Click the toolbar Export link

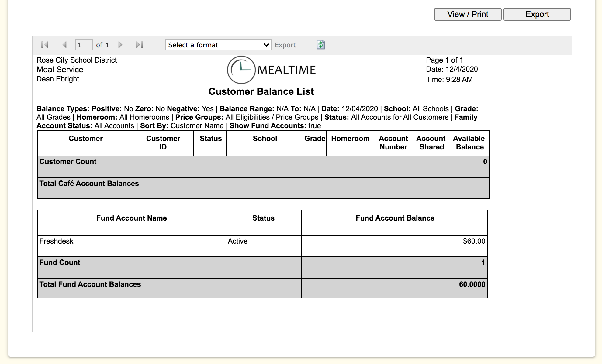coord(285,45)
